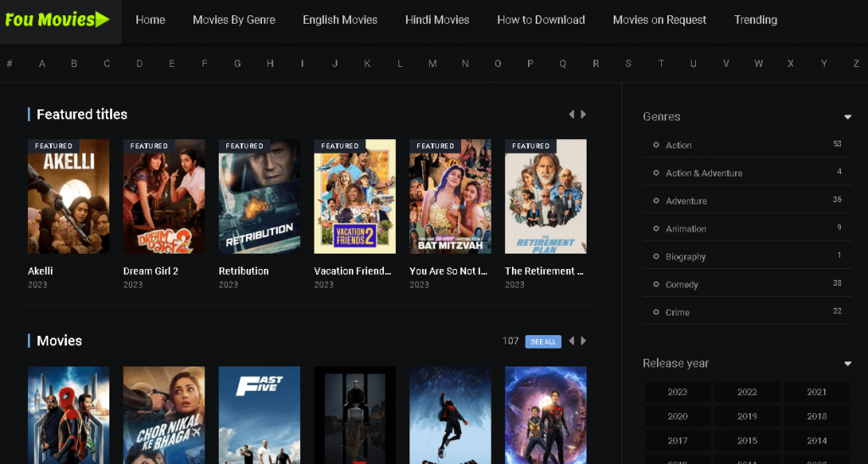This screenshot has width=868, height=464.
Task: Open the upside-down Spider-Man poster
Action: 450,416
